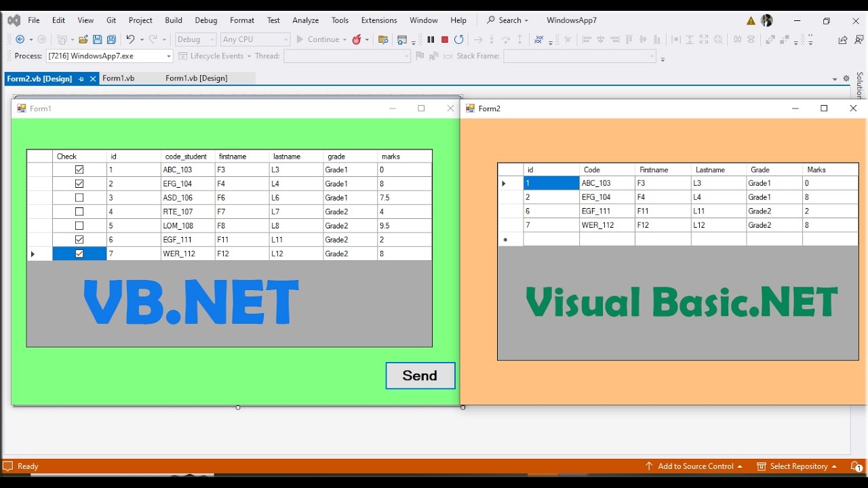
Task: Open the Undo history dropdown arrow
Action: pos(142,39)
